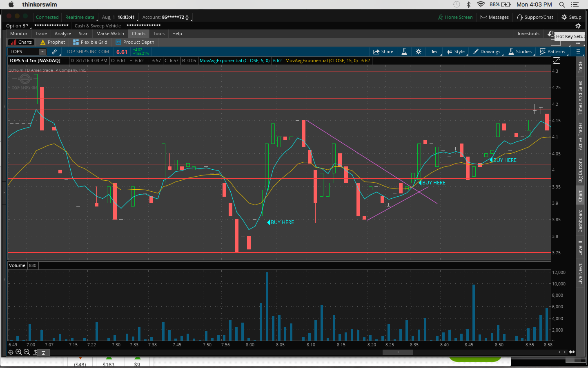Click the zoom in magnifier icon
Image resolution: width=588 pixels, height=368 pixels.
point(19,352)
